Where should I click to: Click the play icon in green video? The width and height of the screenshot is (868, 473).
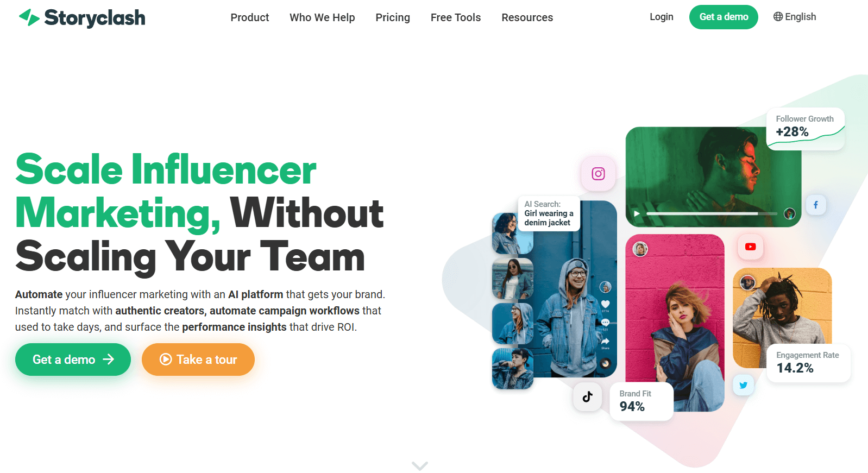tap(637, 213)
